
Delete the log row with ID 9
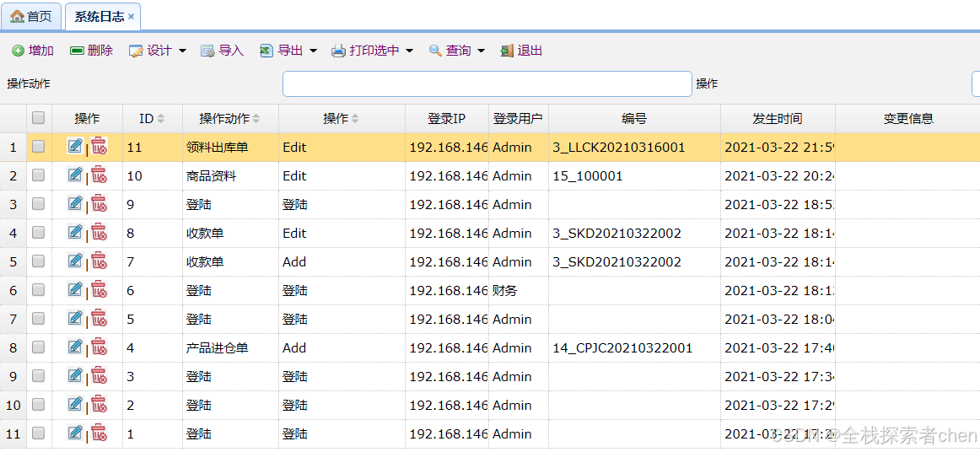pos(99,204)
